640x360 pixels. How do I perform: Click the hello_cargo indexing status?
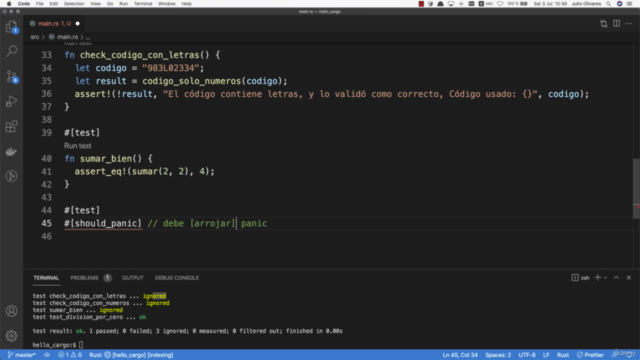131,355
